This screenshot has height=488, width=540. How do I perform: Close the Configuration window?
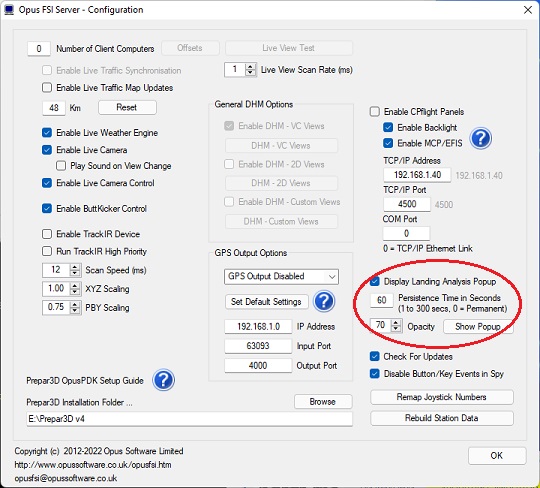click(528, 10)
